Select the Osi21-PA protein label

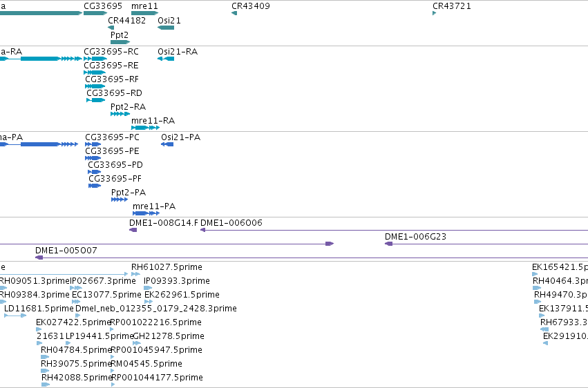click(x=181, y=137)
